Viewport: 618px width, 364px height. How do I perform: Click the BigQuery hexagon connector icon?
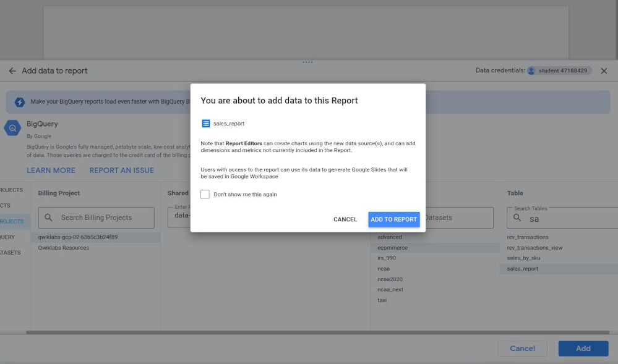pyautogui.click(x=12, y=128)
